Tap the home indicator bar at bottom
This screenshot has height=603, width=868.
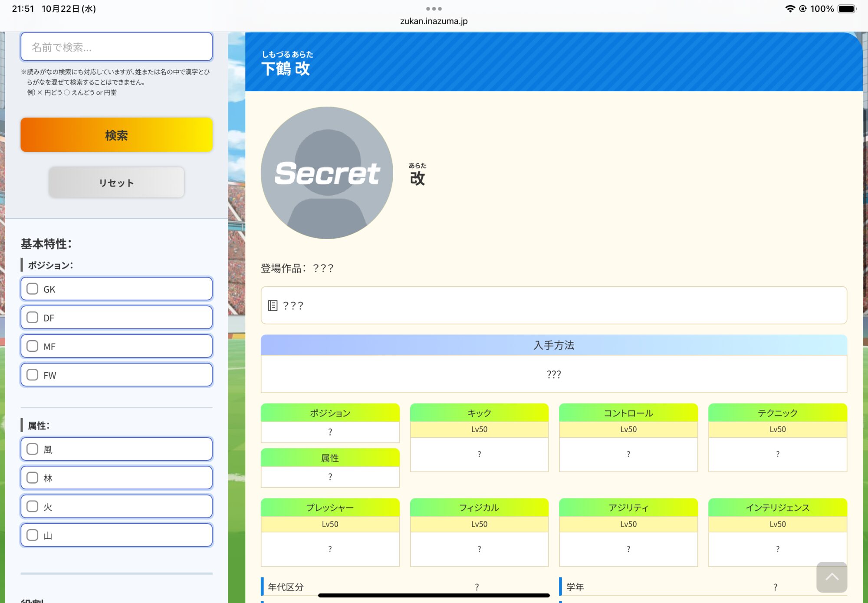(x=434, y=596)
